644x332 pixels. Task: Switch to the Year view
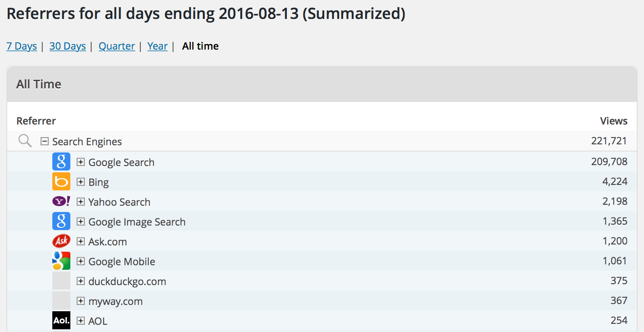157,46
